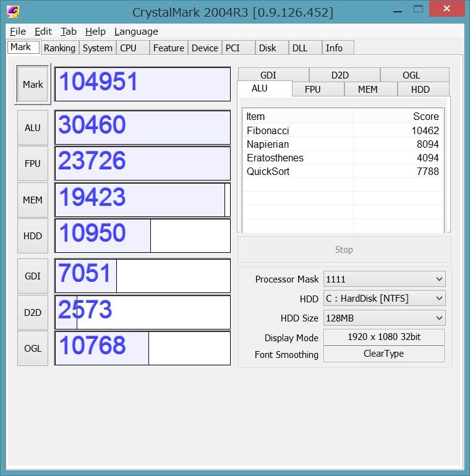
Task: Click the QuickSort score 7788
Action: tap(427, 171)
